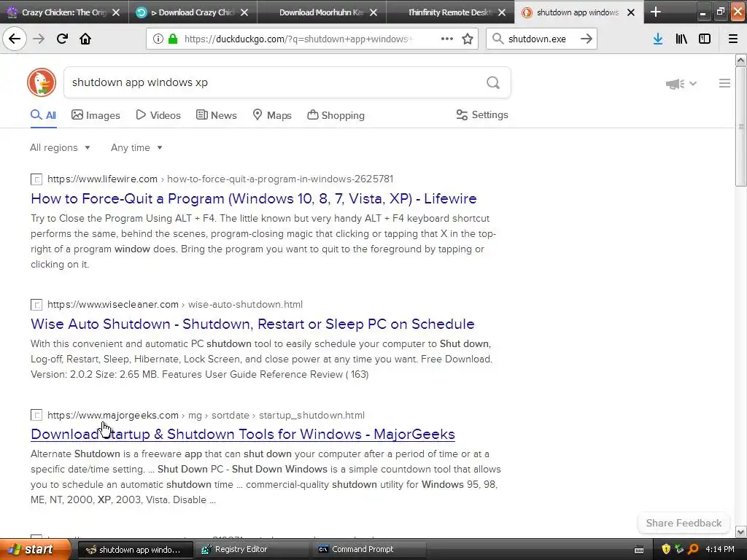Go back using browser back arrow

(x=15, y=39)
